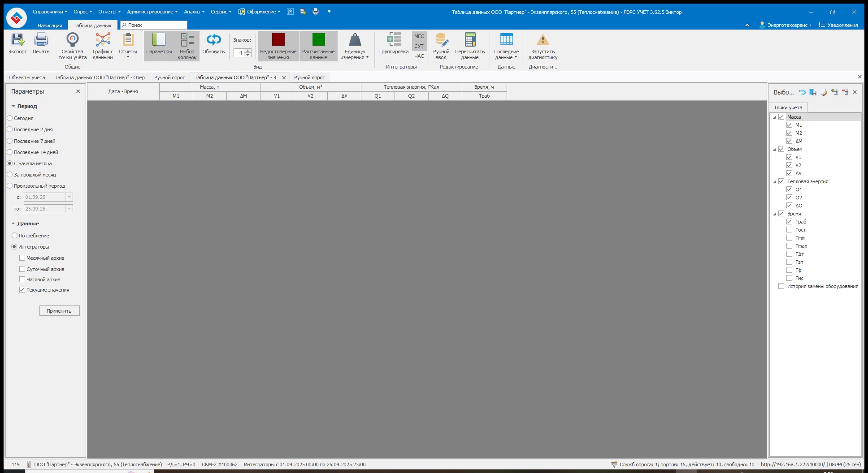Collapse the Период section
The image size is (868, 473).
[13, 107]
